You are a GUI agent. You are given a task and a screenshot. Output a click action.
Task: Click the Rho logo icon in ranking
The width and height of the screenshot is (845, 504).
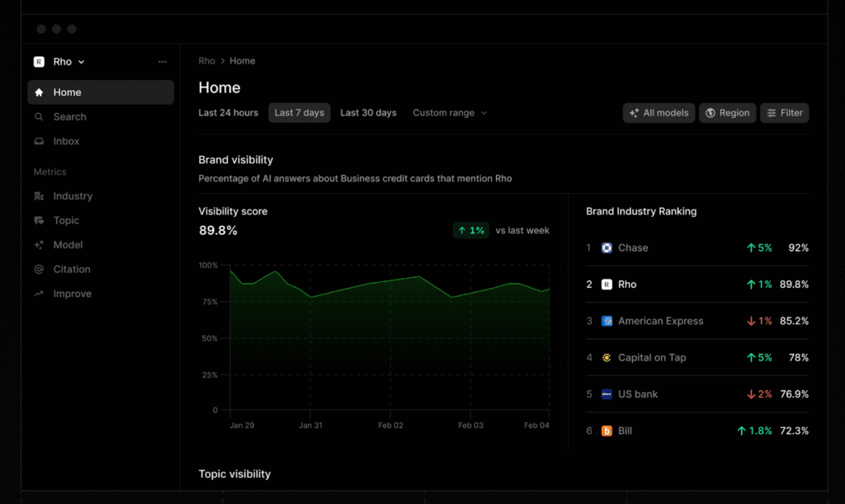click(x=607, y=285)
